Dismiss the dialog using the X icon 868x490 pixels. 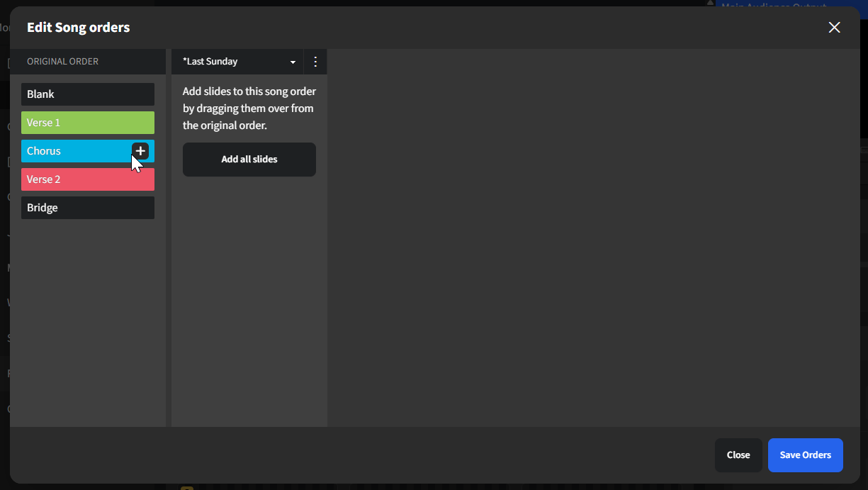tap(834, 27)
